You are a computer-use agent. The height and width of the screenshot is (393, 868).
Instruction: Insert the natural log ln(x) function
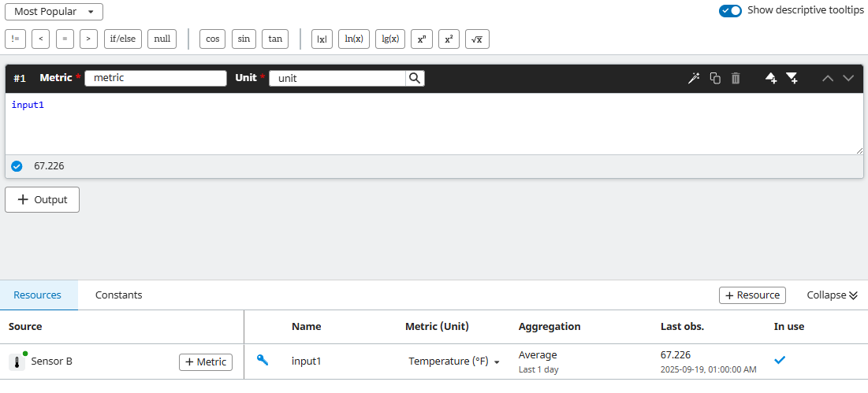pyautogui.click(x=354, y=39)
